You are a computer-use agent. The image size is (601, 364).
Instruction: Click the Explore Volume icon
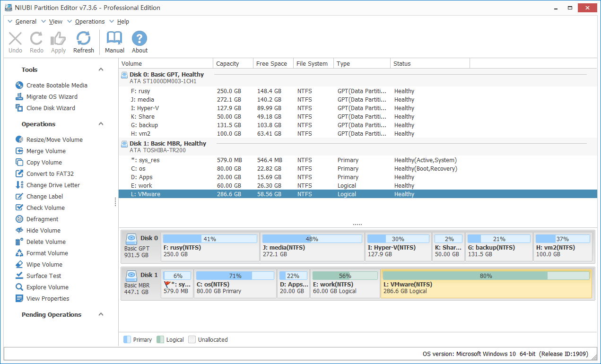[x=19, y=287]
